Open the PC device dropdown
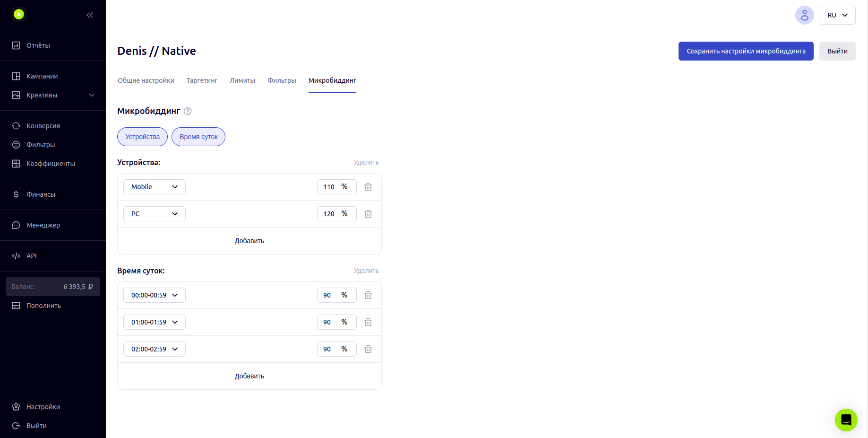 point(155,214)
